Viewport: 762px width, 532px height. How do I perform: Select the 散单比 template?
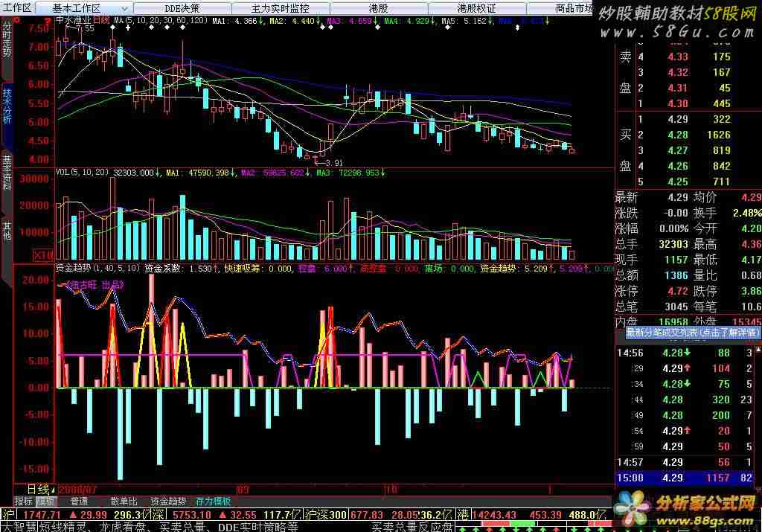point(124,501)
